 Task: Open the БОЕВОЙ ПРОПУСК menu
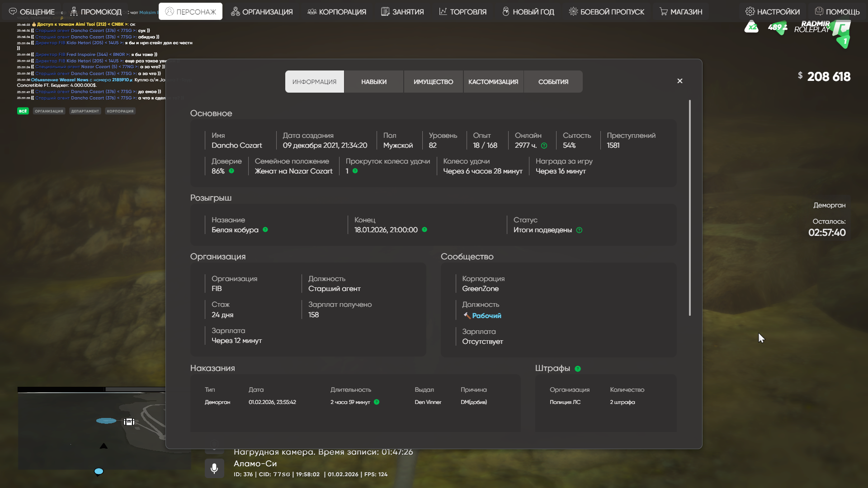tap(606, 12)
